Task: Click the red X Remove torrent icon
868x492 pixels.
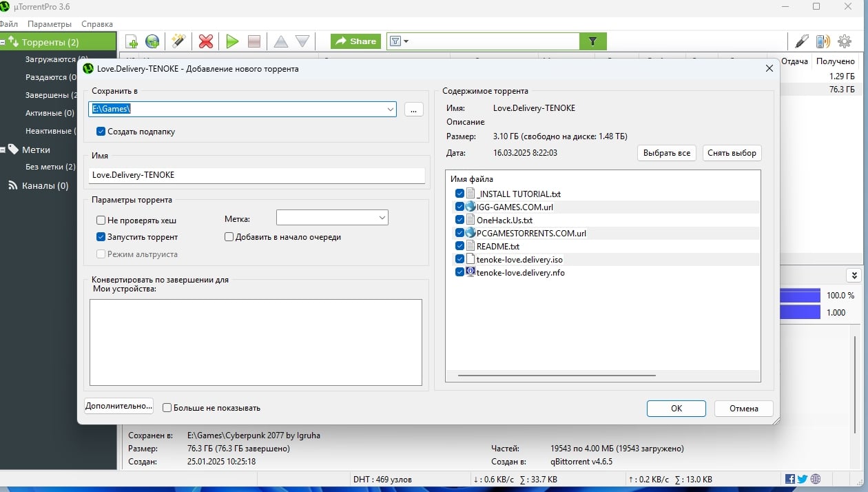Action: (x=205, y=41)
